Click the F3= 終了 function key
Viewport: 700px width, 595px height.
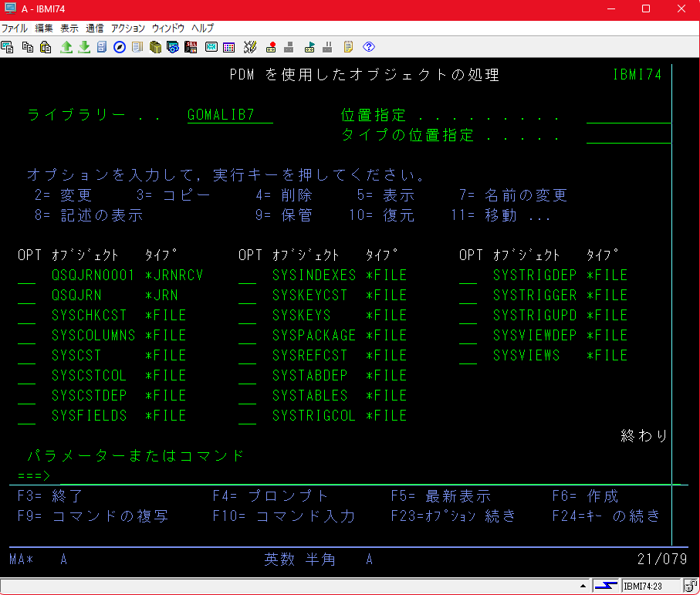pyautogui.click(x=50, y=496)
